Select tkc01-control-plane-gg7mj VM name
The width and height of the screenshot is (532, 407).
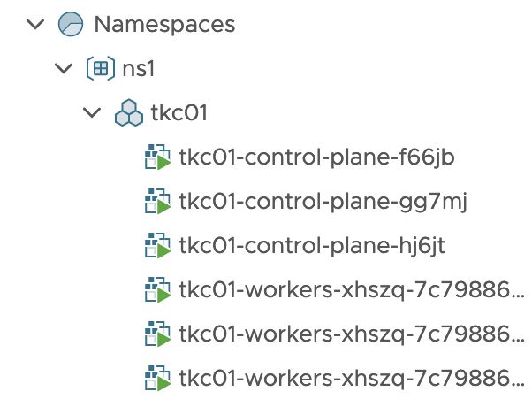pos(323,202)
